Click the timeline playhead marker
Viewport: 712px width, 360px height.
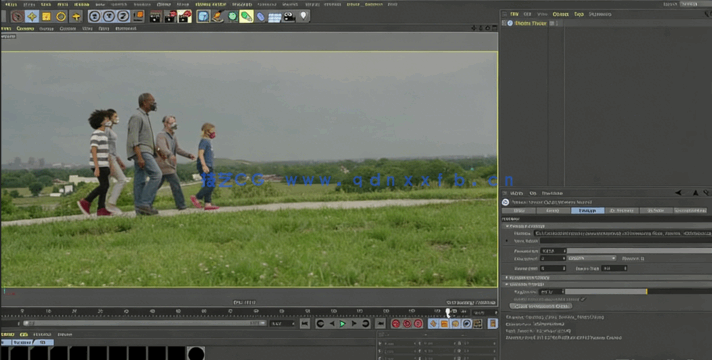point(448,312)
